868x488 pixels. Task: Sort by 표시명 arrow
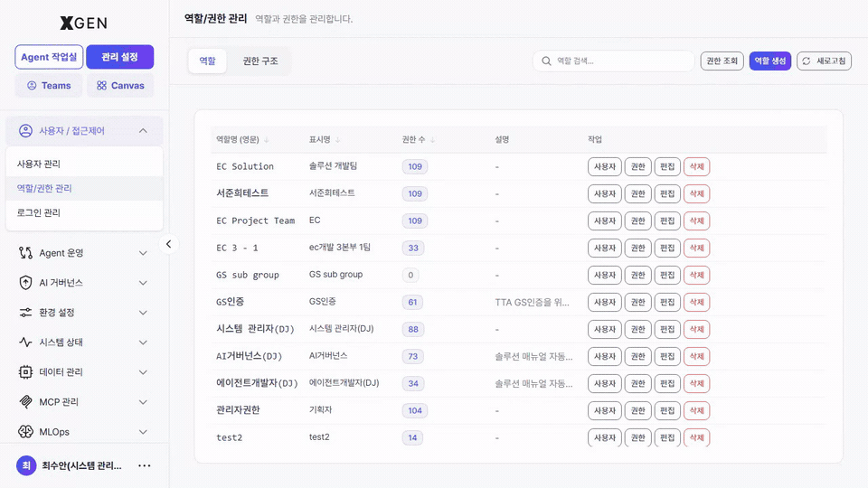(337, 140)
